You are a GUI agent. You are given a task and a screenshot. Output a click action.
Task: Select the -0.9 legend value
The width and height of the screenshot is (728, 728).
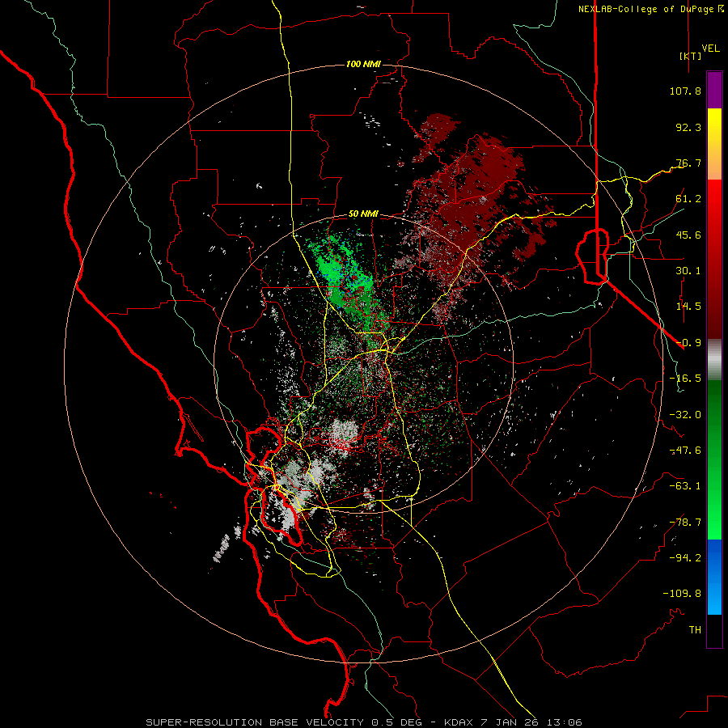click(x=688, y=343)
